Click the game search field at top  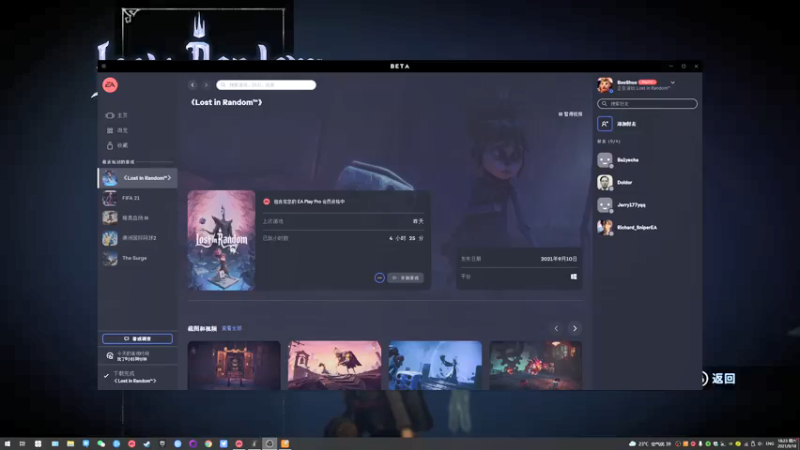[266, 85]
